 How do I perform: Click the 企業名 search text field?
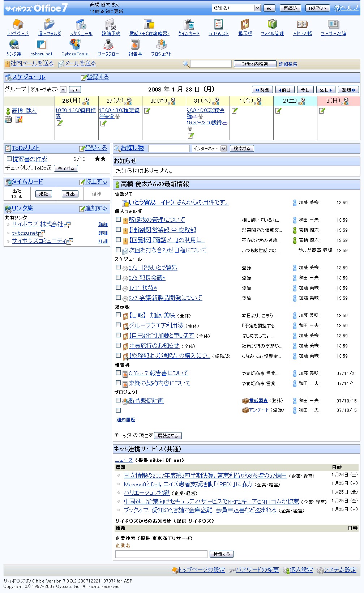click(x=161, y=554)
